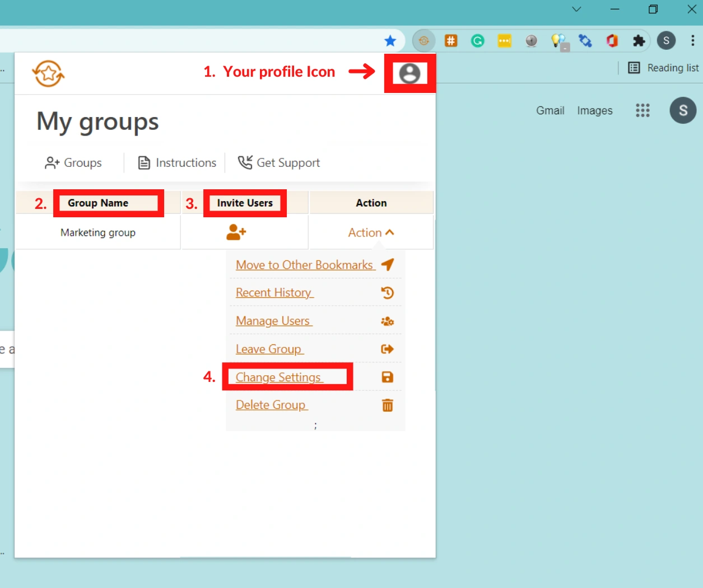
Task: Click the paper plane icon beside Move to Other Bookmarks
Action: (x=387, y=265)
